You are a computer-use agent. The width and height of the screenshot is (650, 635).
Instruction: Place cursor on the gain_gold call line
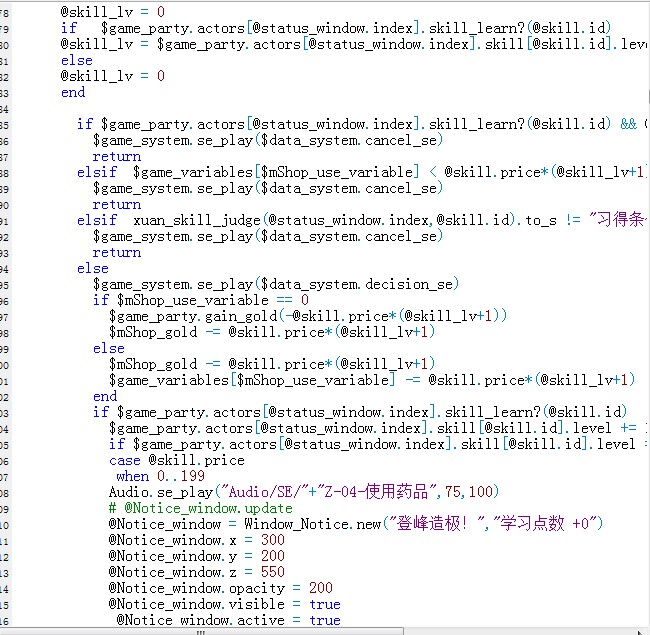(x=308, y=316)
